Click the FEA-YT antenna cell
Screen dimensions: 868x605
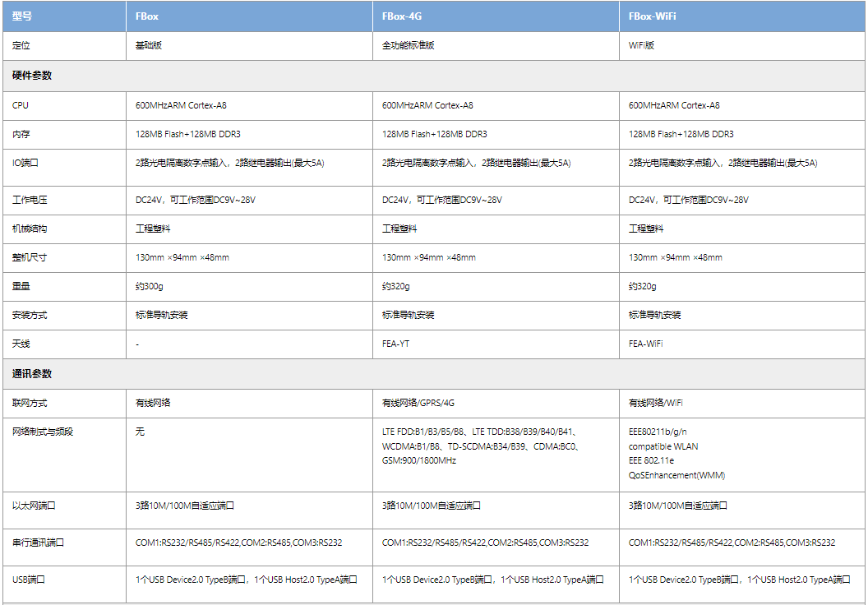(395, 344)
